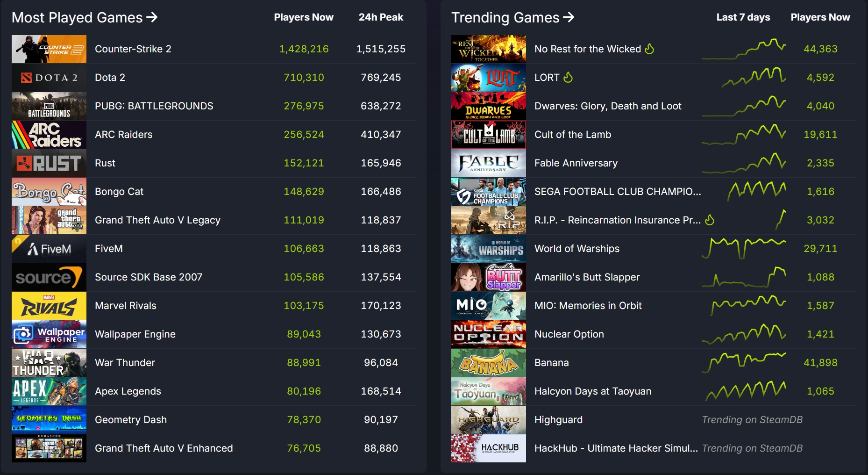This screenshot has height=475, width=868.
Task: Open the Rust game logo
Action: (x=49, y=163)
